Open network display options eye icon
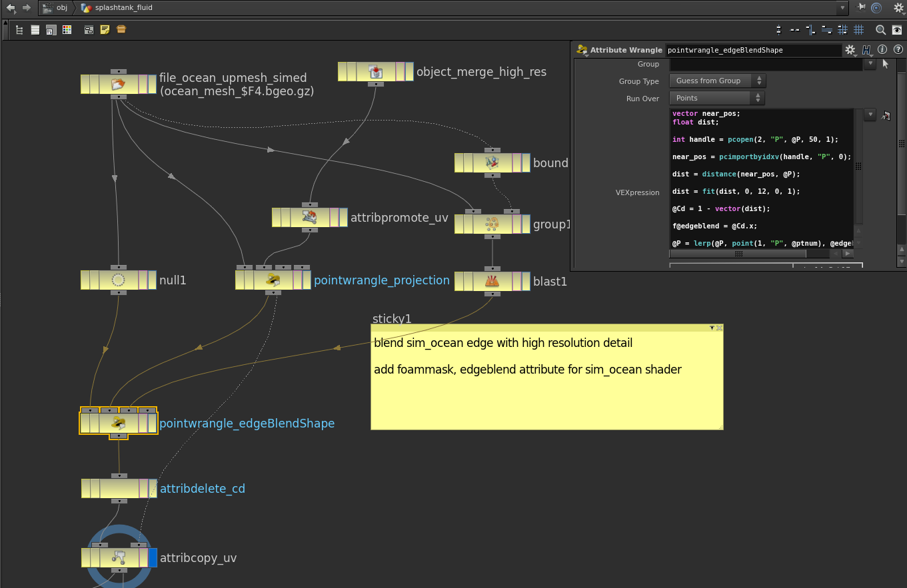Screen dimensions: 907x588 897,30
